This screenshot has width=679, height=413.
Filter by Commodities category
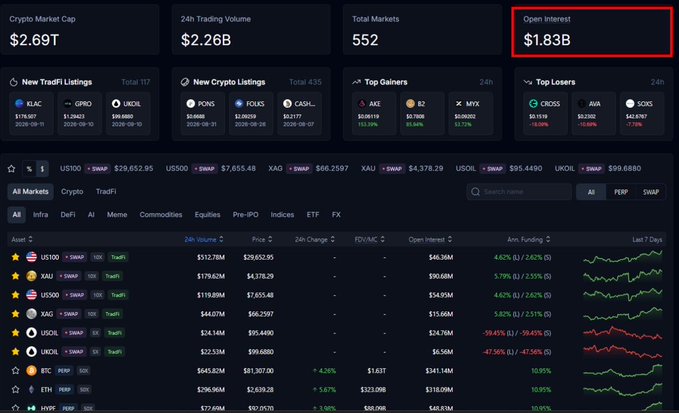(161, 215)
